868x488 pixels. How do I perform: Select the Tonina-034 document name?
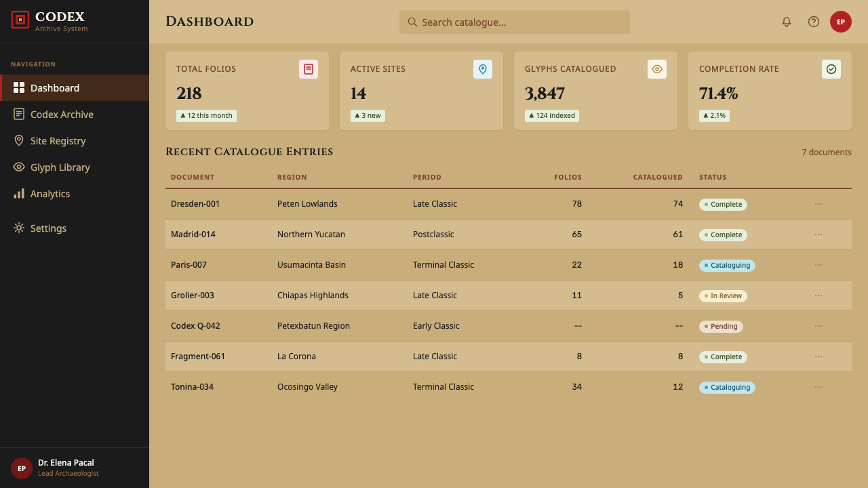coord(192,386)
